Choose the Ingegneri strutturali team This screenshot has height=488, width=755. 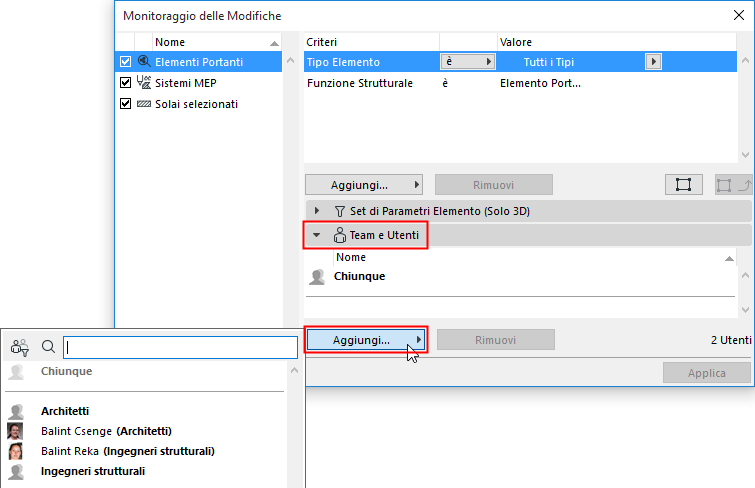pos(93,471)
